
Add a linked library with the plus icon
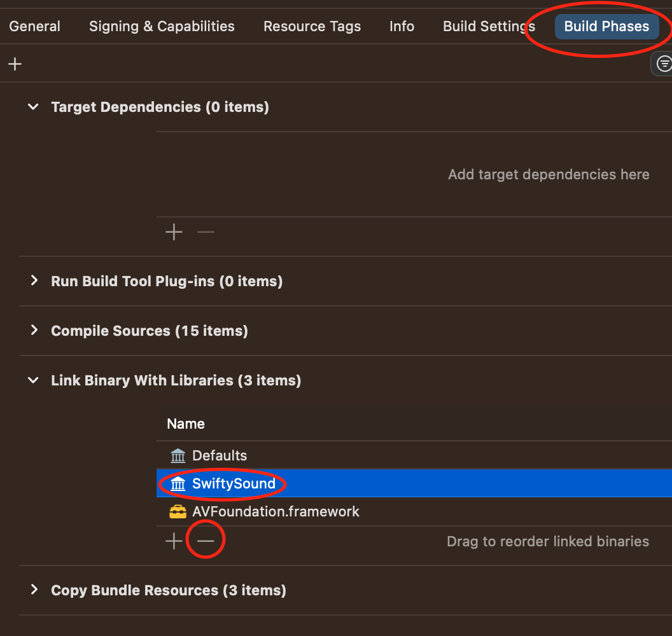[173, 540]
